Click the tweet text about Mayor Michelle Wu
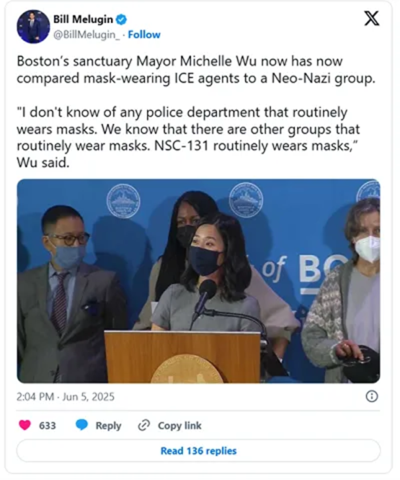 [196, 70]
